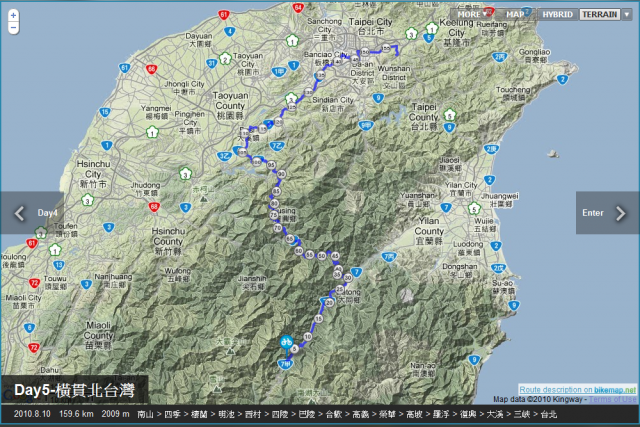The width and height of the screenshot is (640, 427).
Task: Select the TERRAIN map view
Action: (600, 14)
